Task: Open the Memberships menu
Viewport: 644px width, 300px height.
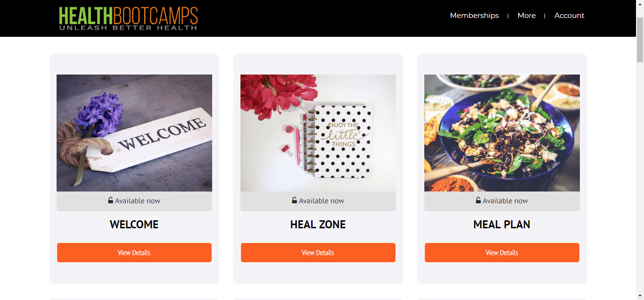Action: click(474, 16)
